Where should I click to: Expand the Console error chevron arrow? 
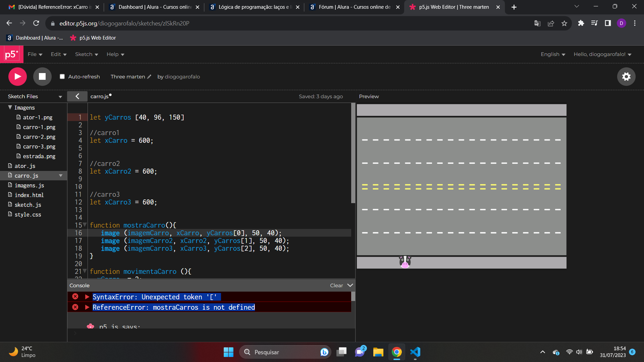pos(86,297)
